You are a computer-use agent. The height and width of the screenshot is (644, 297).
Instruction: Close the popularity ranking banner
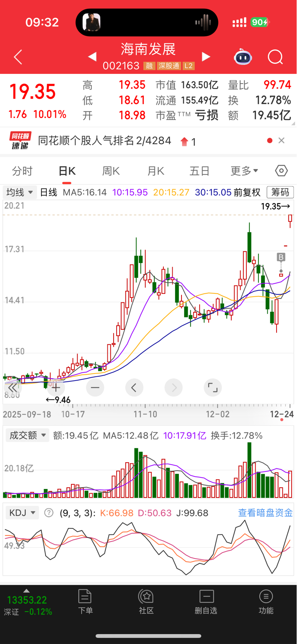pyautogui.click(x=282, y=140)
